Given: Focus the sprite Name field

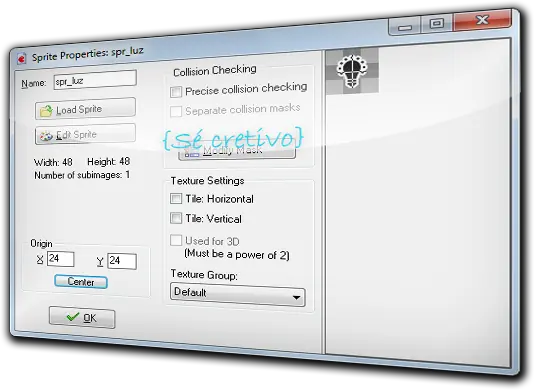Looking at the screenshot, I should (95, 80).
